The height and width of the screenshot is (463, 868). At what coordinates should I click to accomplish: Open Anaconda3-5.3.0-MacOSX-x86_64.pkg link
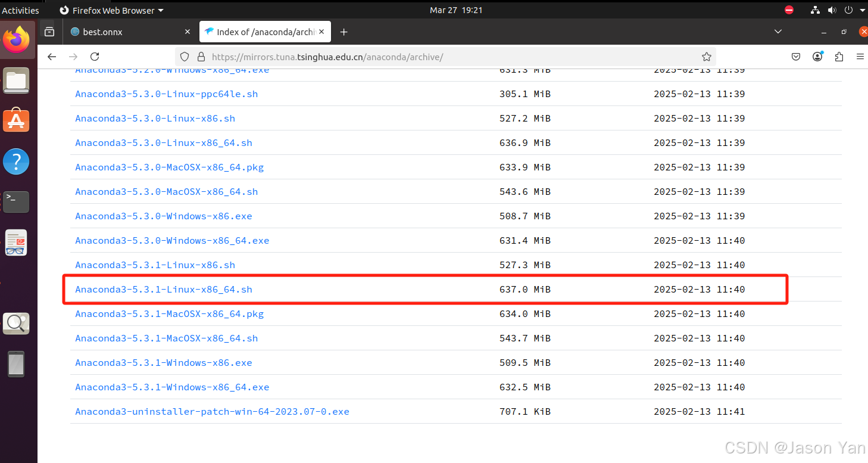170,167
